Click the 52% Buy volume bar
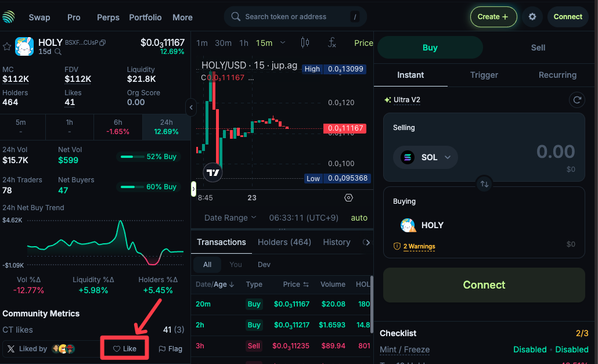 pos(149,157)
